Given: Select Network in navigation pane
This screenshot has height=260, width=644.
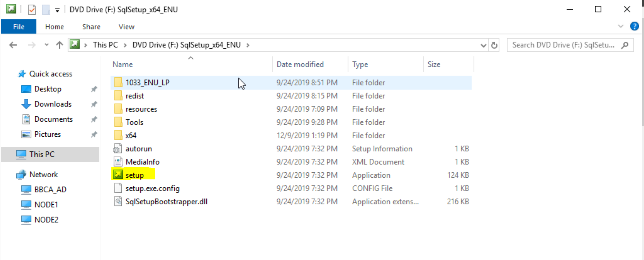Looking at the screenshot, I should [43, 174].
